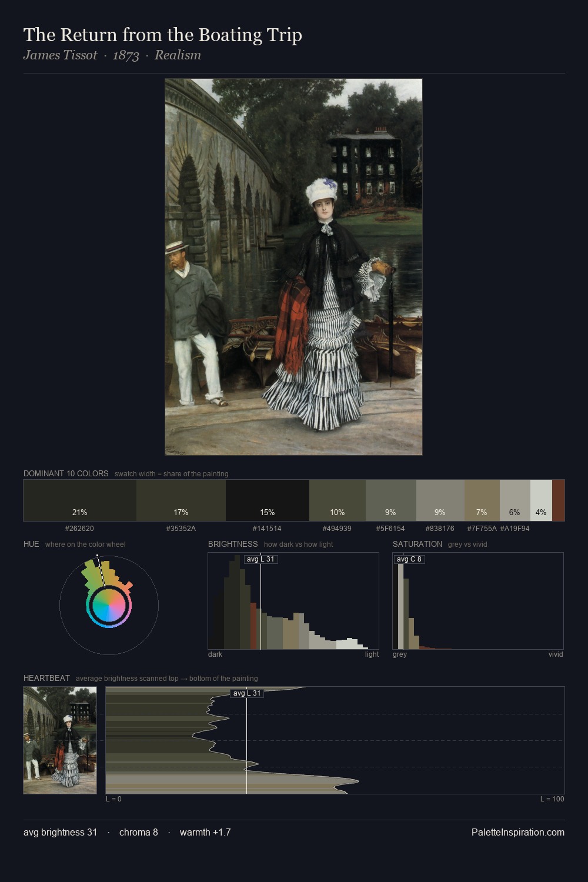Click the hex code #35352A

coord(181,529)
